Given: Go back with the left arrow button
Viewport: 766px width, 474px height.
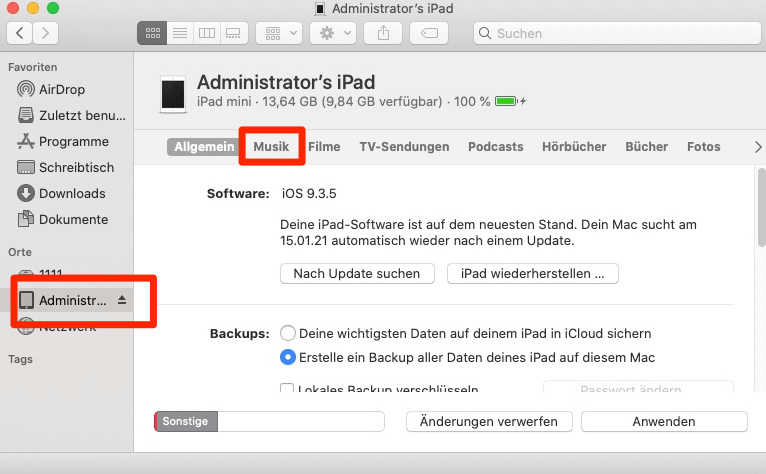Looking at the screenshot, I should coord(20,33).
